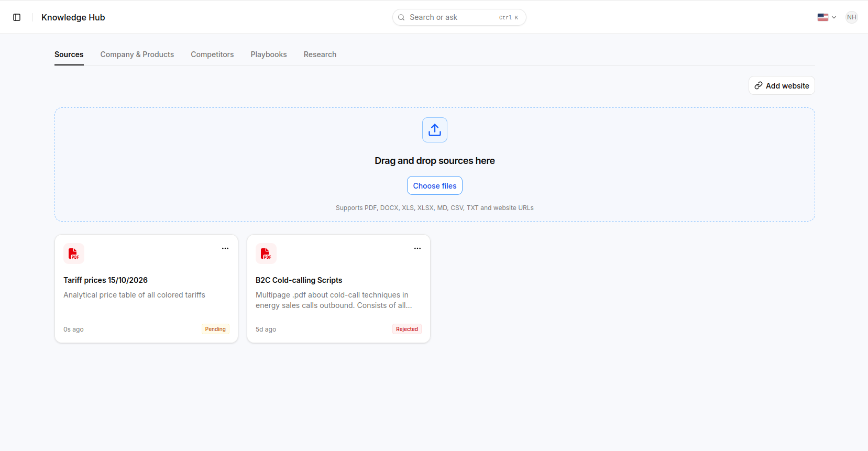Open the Company & Products tab
This screenshot has height=451, width=868.
click(137, 54)
